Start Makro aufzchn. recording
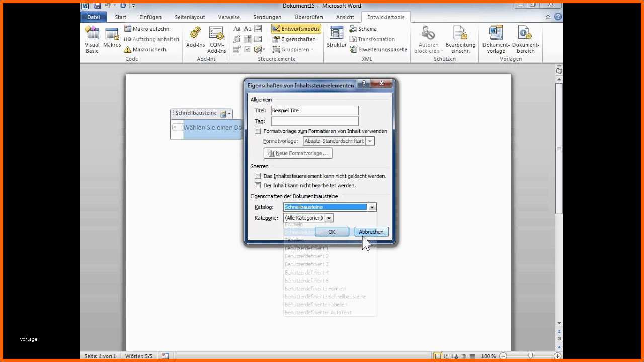Image resolution: width=644 pixels, height=362 pixels. [147, 29]
